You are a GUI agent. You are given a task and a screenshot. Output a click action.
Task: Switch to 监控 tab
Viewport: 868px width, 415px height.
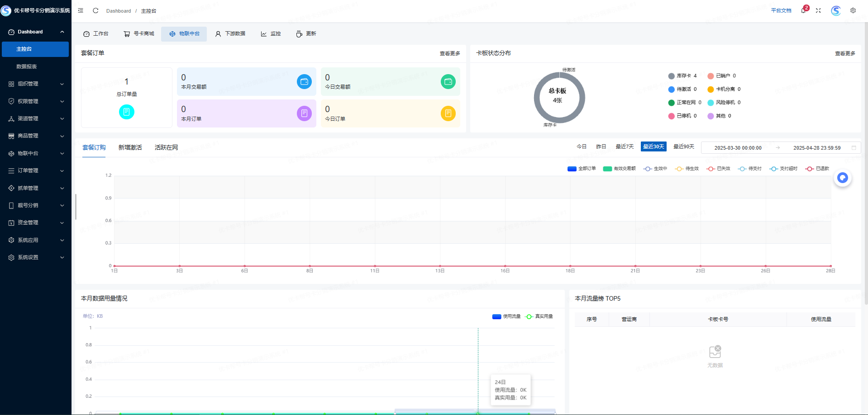271,34
